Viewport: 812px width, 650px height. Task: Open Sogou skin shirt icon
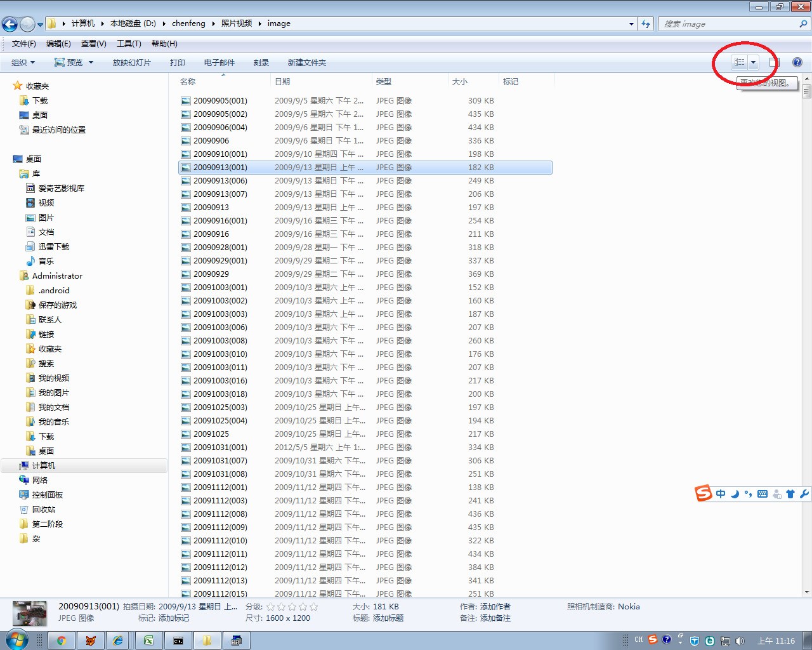[790, 494]
